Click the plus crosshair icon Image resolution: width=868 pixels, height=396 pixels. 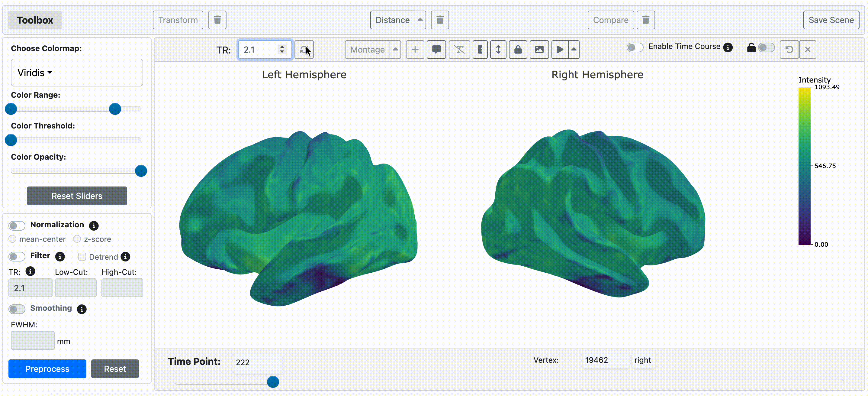click(x=415, y=50)
